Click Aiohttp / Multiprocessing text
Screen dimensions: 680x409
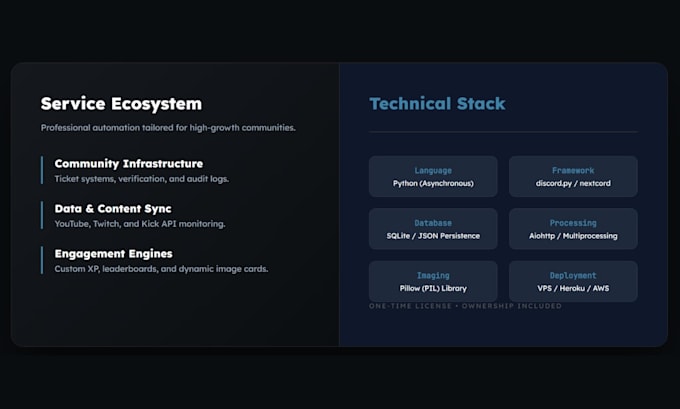pyautogui.click(x=573, y=236)
